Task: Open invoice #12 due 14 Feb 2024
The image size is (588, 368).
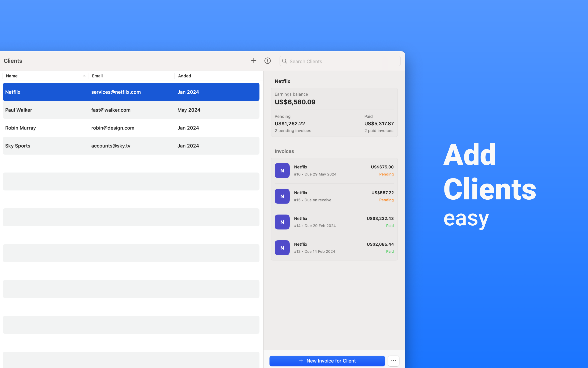Action: coord(334,248)
